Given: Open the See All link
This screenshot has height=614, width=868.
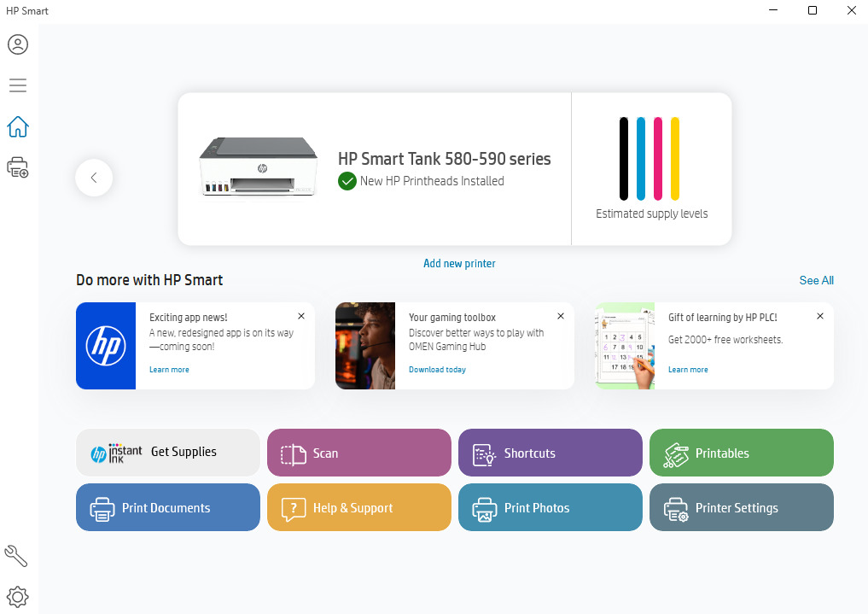Looking at the screenshot, I should (816, 280).
